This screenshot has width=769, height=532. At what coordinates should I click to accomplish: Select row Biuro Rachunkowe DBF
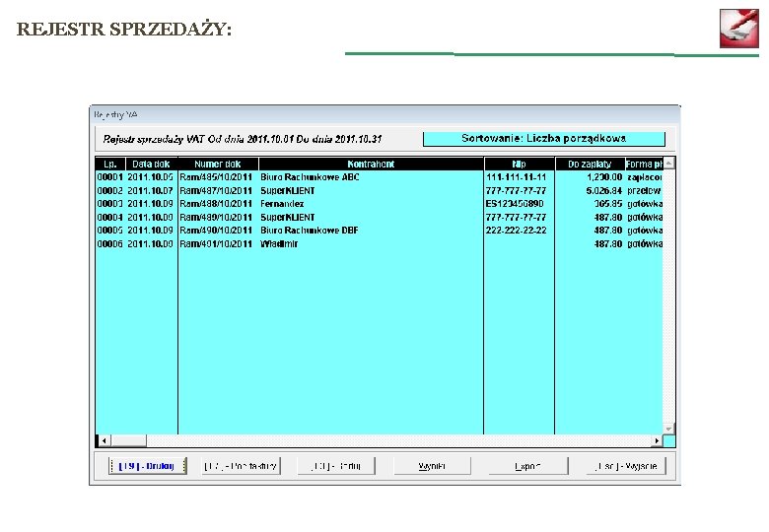(380, 231)
